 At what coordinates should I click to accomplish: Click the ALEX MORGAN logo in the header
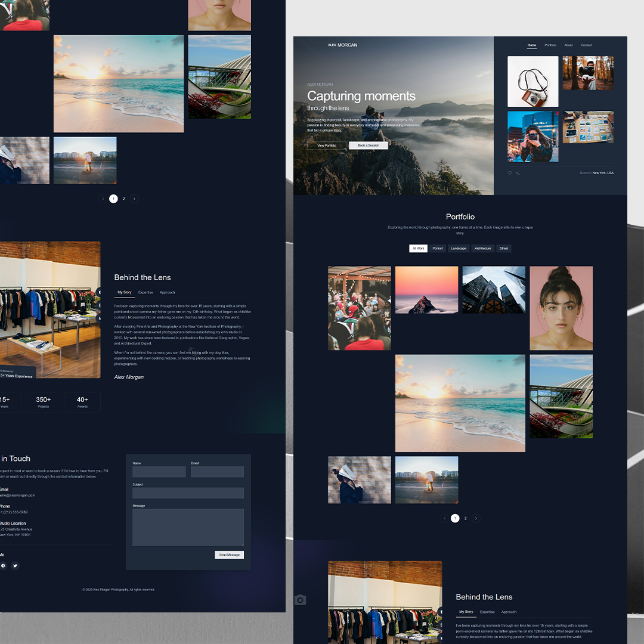coord(342,45)
